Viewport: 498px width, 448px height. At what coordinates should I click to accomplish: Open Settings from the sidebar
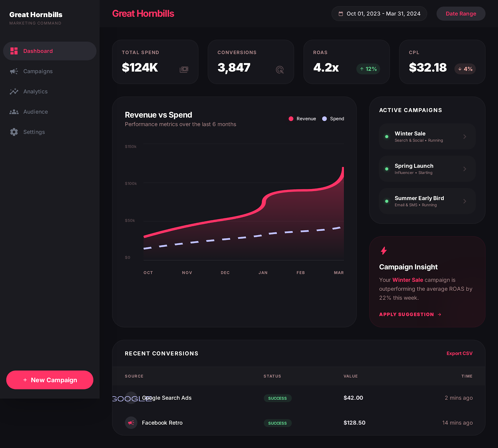[x=50, y=132]
